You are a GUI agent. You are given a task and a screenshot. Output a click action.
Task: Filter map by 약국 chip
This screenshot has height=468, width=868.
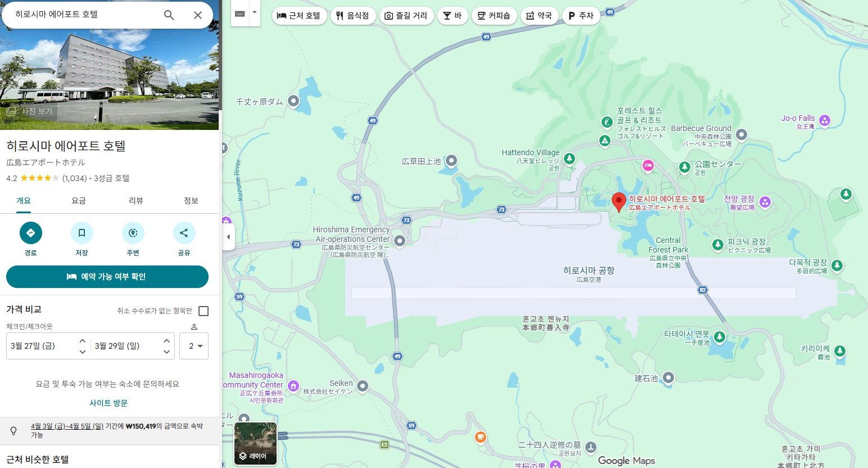540,16
